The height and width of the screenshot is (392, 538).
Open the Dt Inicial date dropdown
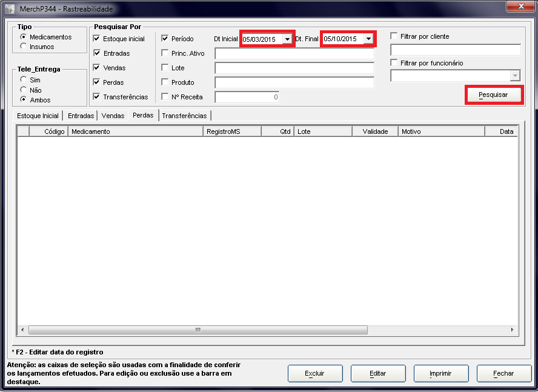pos(287,39)
